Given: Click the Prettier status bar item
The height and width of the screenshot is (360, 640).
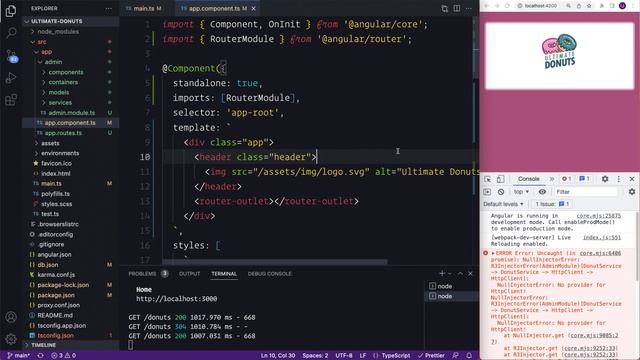Looking at the screenshot, I should [x=431, y=356].
